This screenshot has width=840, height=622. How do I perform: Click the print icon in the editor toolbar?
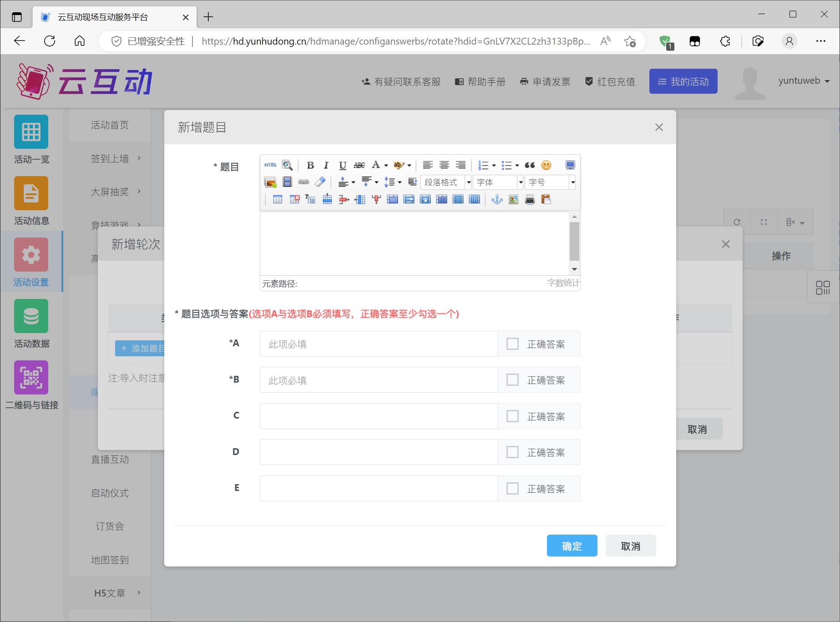pyautogui.click(x=530, y=199)
